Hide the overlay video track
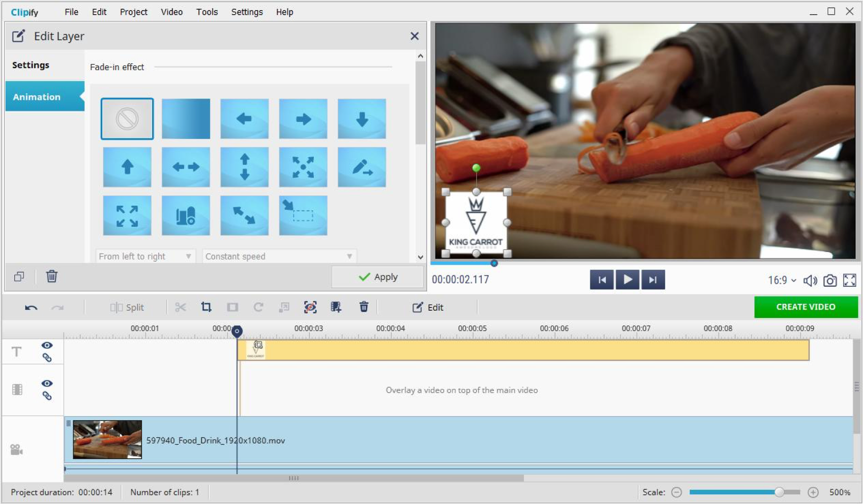The width and height of the screenshot is (863, 504). (x=47, y=383)
